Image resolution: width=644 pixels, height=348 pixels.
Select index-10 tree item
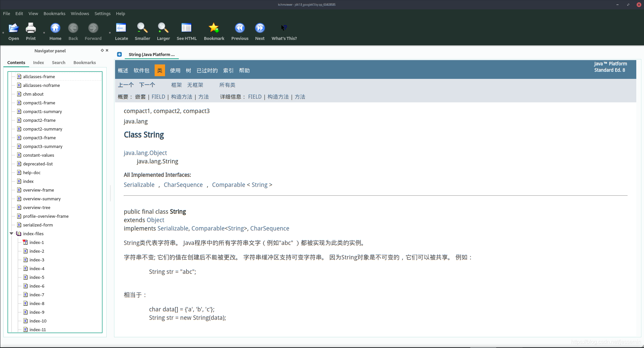click(38, 321)
